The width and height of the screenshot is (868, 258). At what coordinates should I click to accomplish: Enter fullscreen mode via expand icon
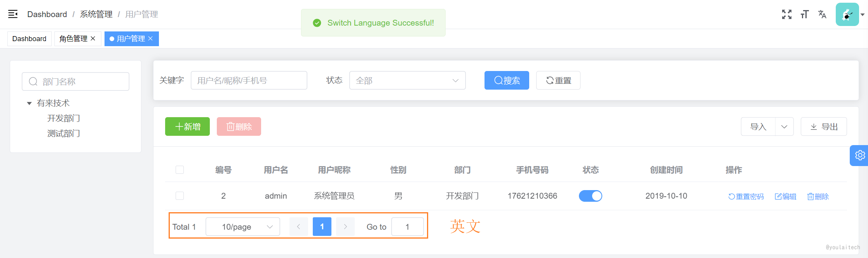787,14
